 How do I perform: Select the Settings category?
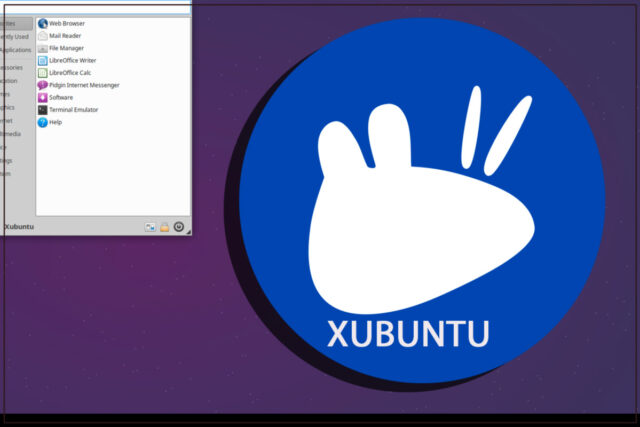pyautogui.click(x=16, y=160)
